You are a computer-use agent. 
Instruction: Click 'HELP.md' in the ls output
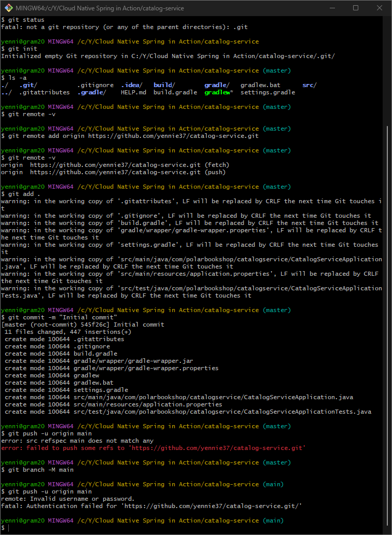coord(133,92)
